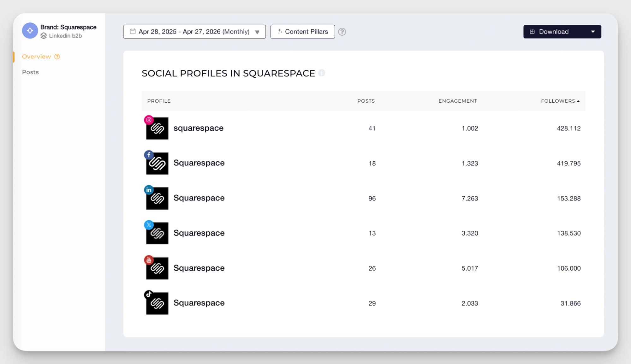
Task: Click the followers value 106.000
Action: pos(569,268)
